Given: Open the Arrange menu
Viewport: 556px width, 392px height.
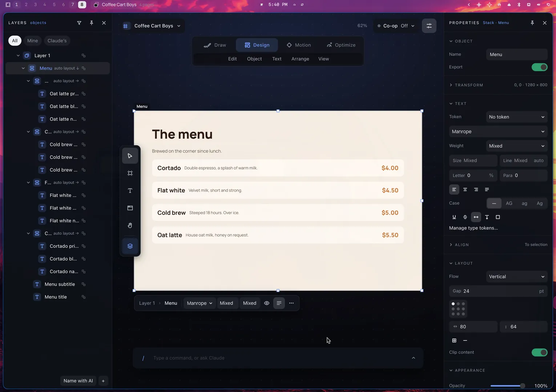Looking at the screenshot, I should click(x=300, y=59).
